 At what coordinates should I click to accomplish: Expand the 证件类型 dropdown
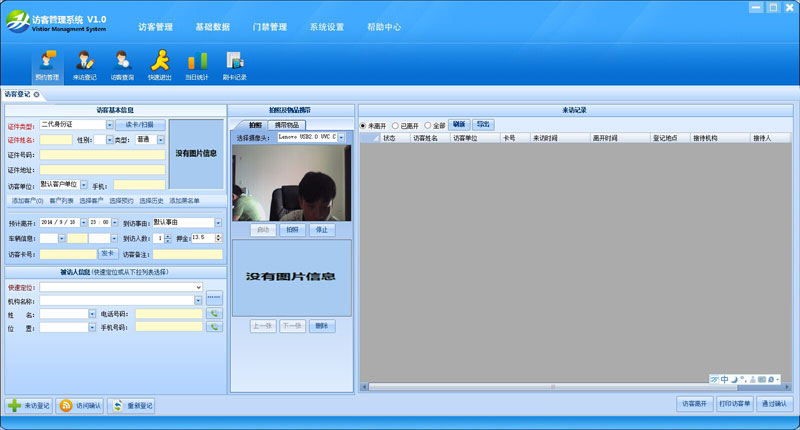click(110, 125)
